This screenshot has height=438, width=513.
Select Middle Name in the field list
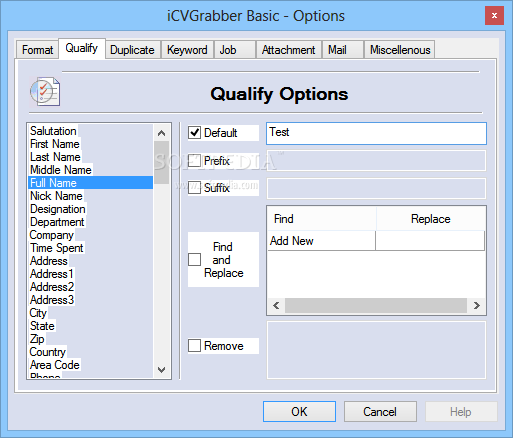tap(90, 170)
